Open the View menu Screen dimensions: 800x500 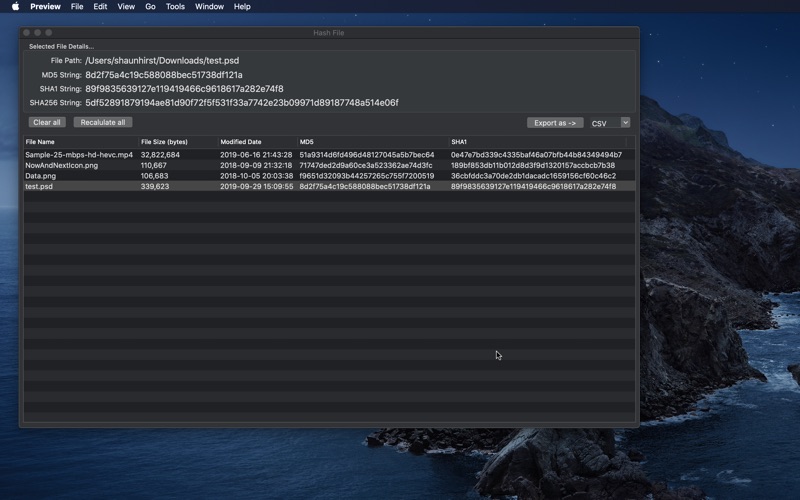click(x=126, y=7)
